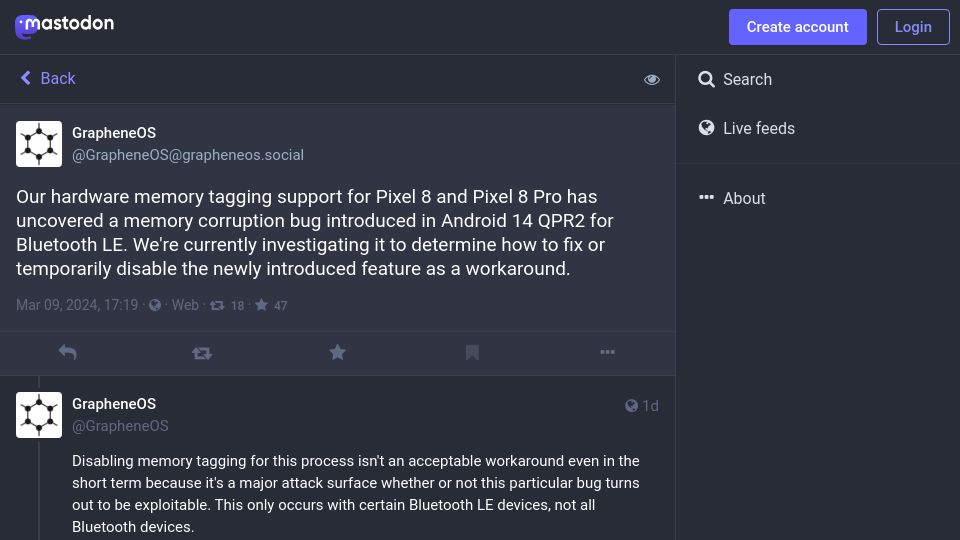Reply to the GrapheneOS post
The width and height of the screenshot is (960, 540).
tap(67, 353)
